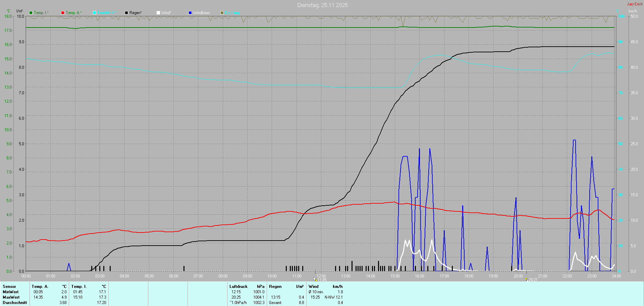Select the 'Temp. I.*' legend label
The image size is (644, 306).
pyautogui.click(x=41, y=13)
